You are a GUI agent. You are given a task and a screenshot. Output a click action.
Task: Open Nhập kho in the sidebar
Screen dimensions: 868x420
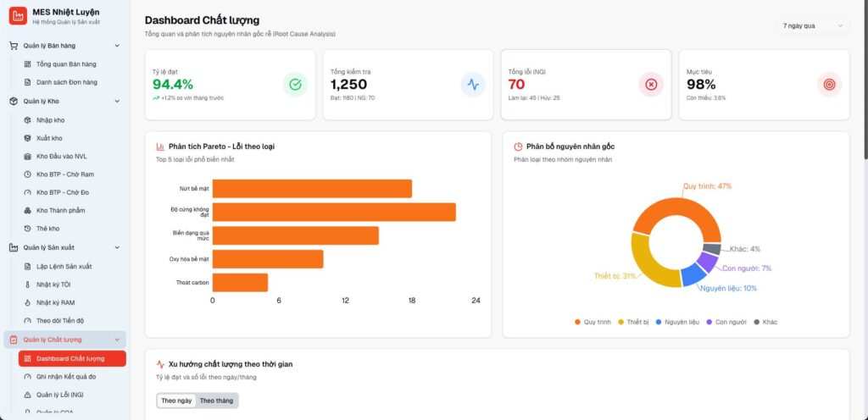(x=50, y=120)
